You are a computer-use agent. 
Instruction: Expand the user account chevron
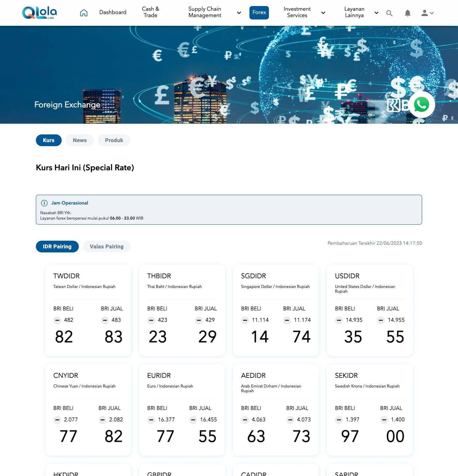[432, 13]
